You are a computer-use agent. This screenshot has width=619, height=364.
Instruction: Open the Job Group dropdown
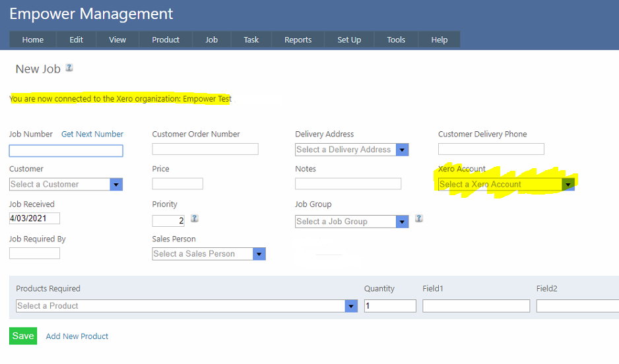pyautogui.click(x=352, y=222)
